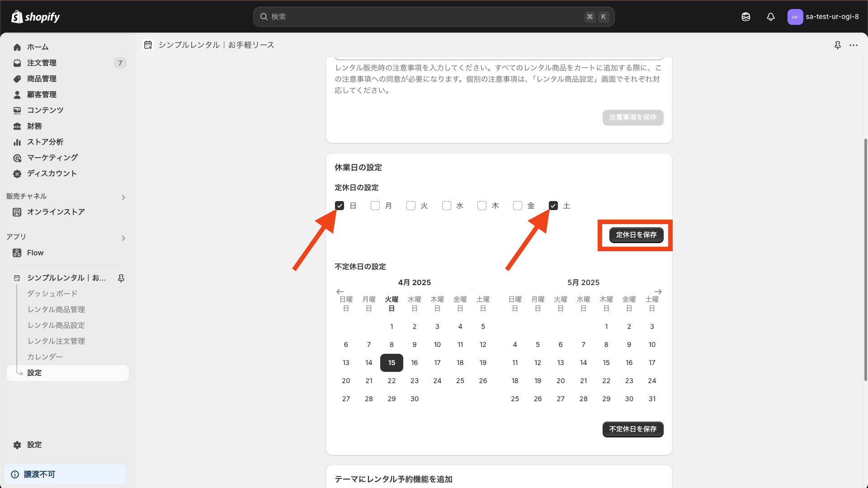Click the pin icon in the app header
This screenshot has height=488, width=868.
[x=838, y=45]
